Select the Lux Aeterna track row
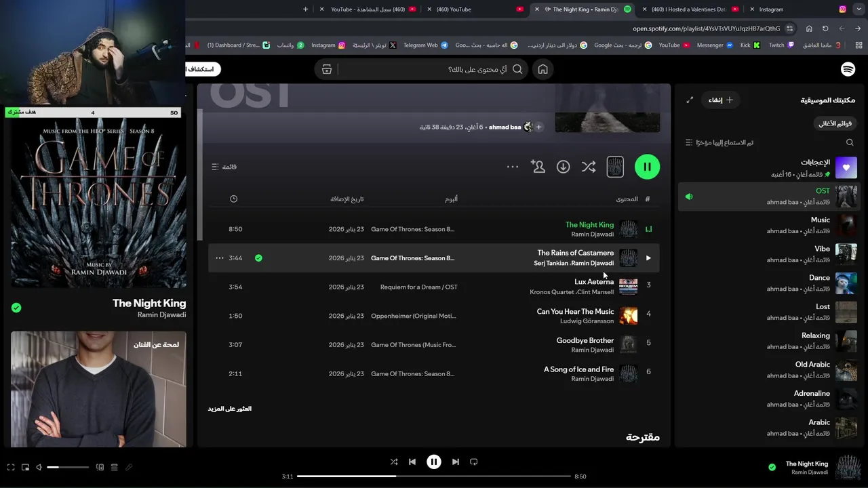Screen dimensions: 868x488 tap(433, 287)
